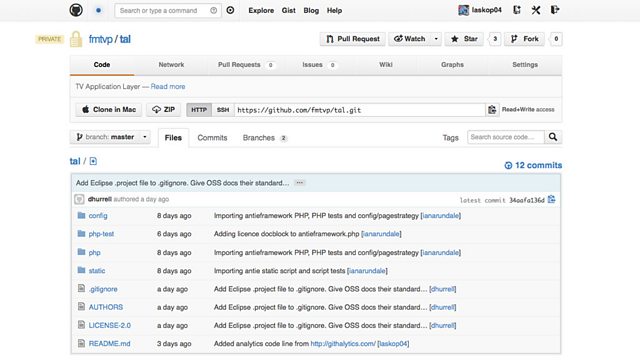Download repository as ZIP

[x=163, y=109]
